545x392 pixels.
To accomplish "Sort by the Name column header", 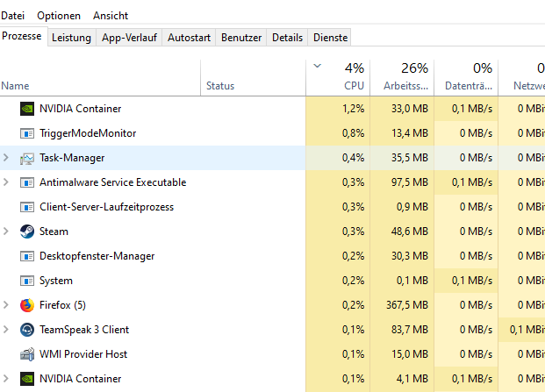I will [16, 86].
